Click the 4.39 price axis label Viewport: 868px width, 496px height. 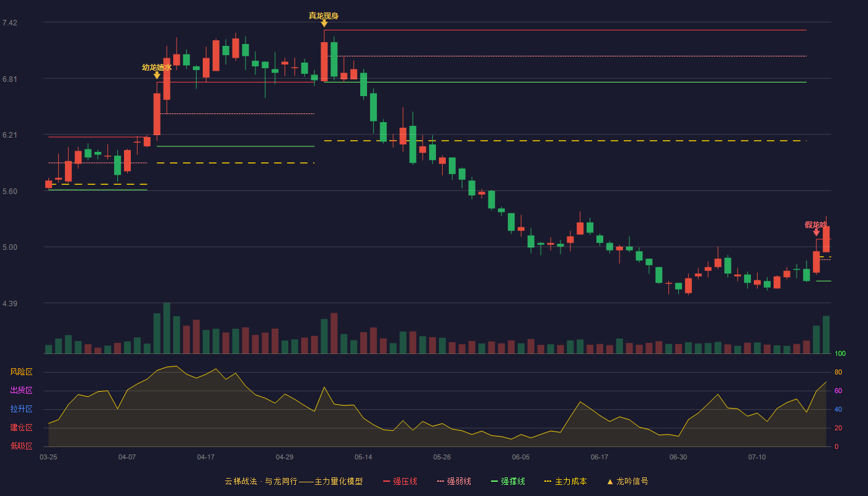click(x=10, y=304)
